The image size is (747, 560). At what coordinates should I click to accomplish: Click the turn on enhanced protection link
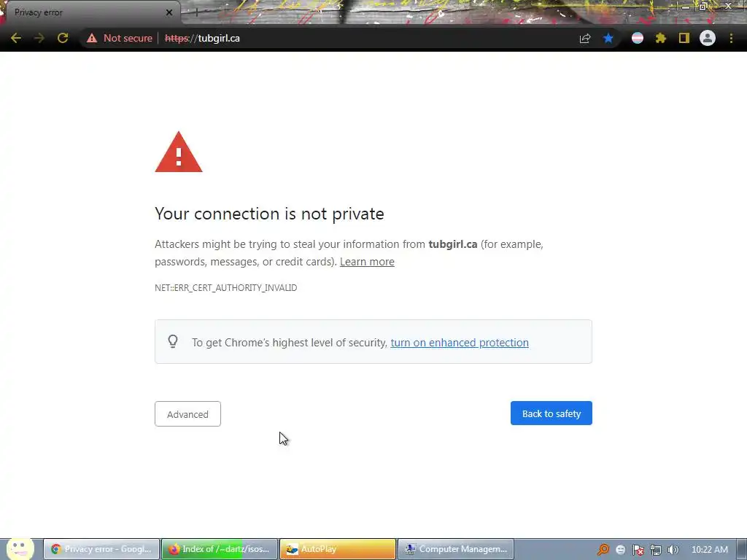coord(460,343)
